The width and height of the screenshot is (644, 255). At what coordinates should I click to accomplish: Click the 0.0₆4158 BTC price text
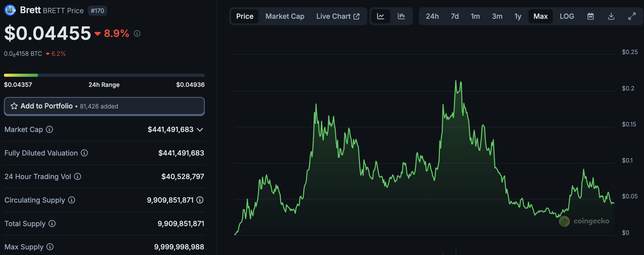click(x=23, y=54)
